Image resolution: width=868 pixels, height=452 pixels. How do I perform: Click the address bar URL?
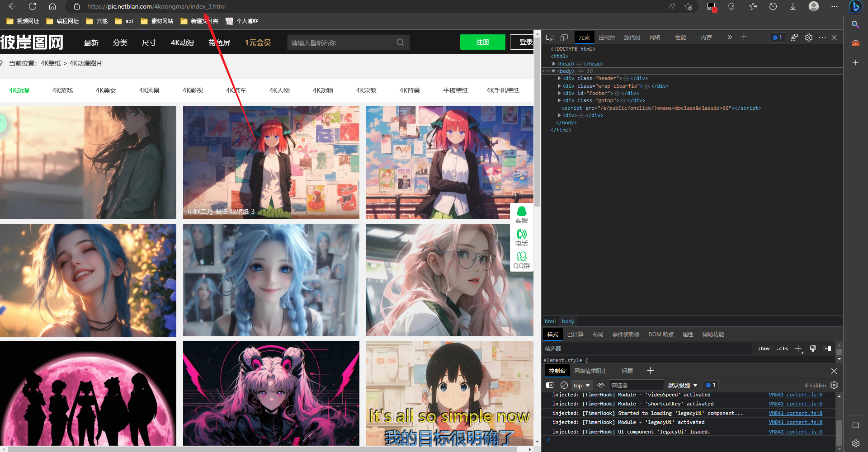[156, 6]
